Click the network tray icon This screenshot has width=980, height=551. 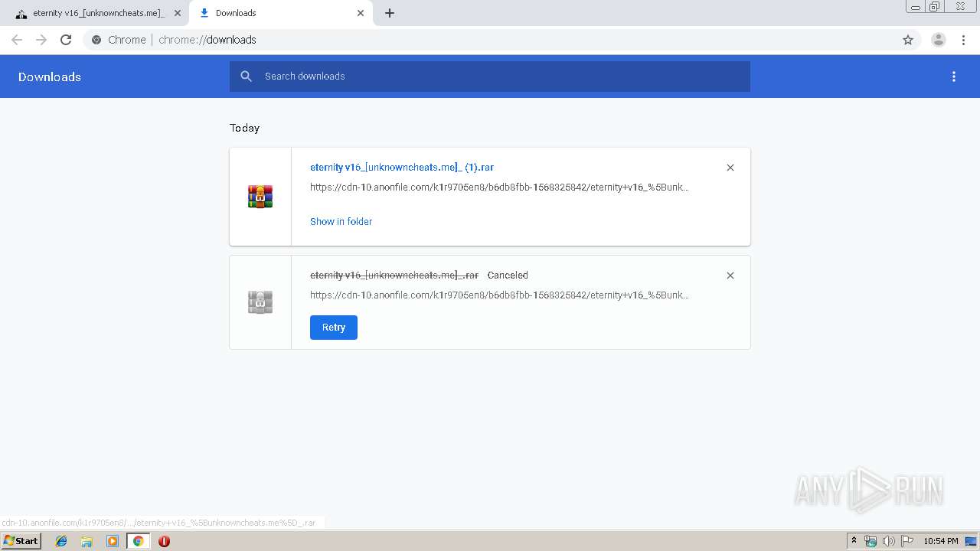[x=871, y=541]
